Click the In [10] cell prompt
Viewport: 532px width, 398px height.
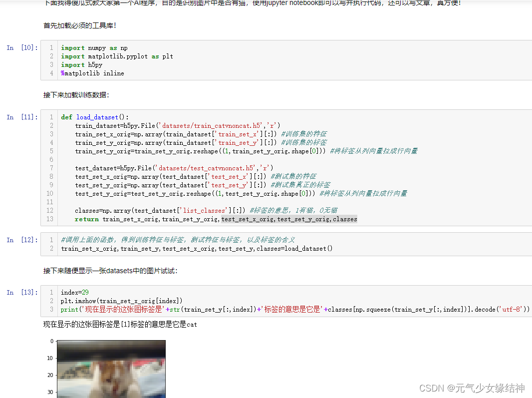(22, 47)
